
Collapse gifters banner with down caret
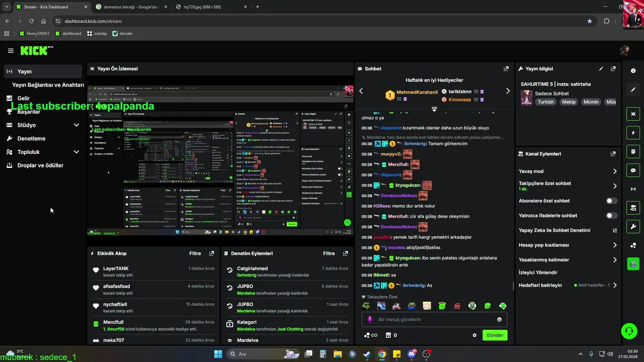(x=434, y=109)
